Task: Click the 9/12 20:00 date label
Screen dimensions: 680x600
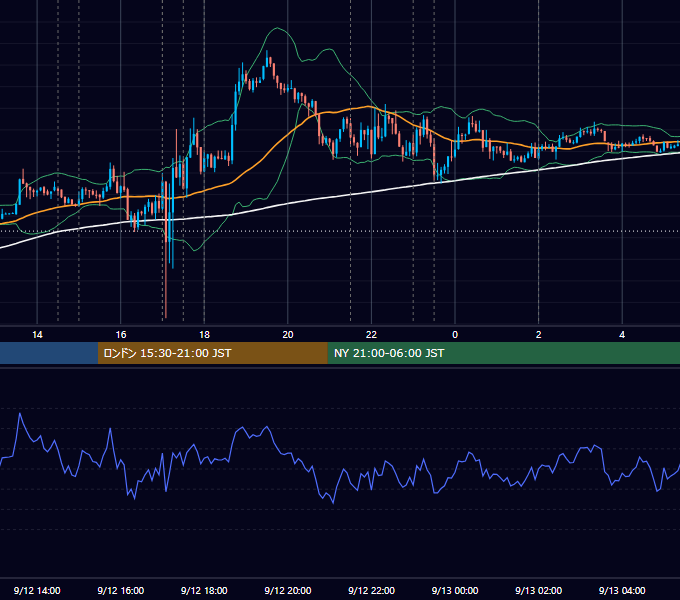Action: point(288,590)
